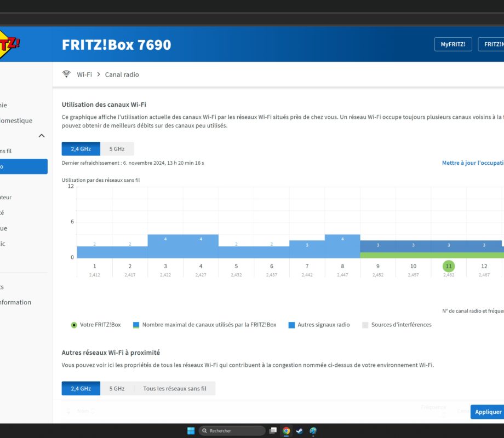Click the 2,462 frequency label
504x438 pixels.
click(449, 275)
